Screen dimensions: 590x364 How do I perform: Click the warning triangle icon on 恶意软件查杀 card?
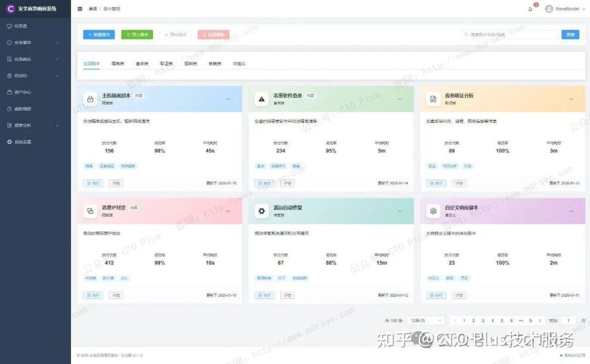pyautogui.click(x=262, y=99)
